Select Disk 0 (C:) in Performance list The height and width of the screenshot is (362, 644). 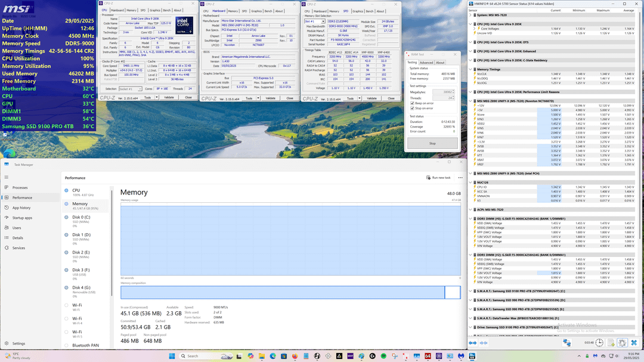tap(86, 221)
